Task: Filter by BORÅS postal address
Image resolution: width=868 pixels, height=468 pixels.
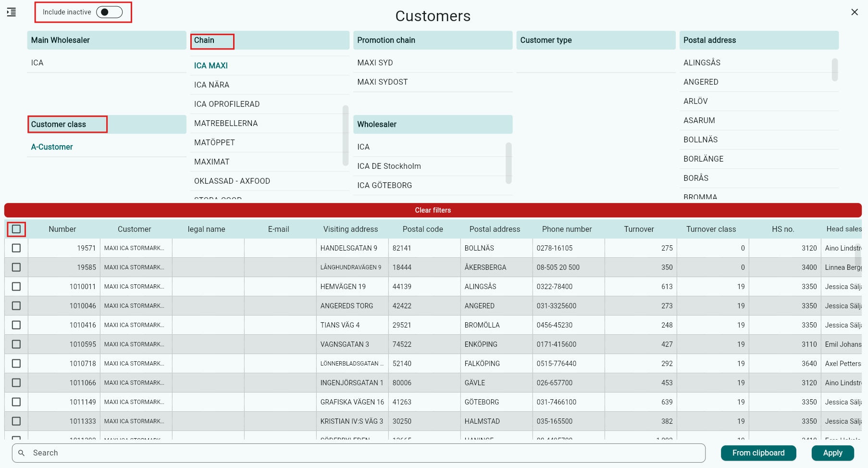Action: (x=759, y=178)
